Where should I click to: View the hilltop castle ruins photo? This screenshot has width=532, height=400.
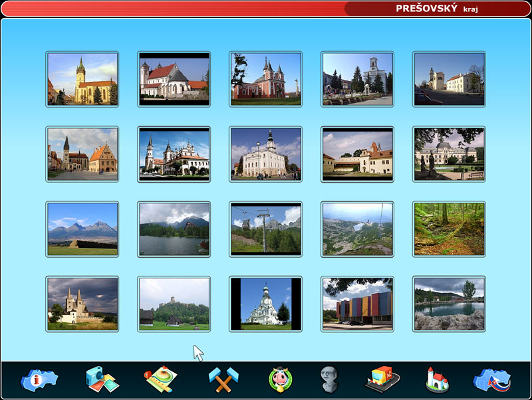pyautogui.click(x=174, y=304)
